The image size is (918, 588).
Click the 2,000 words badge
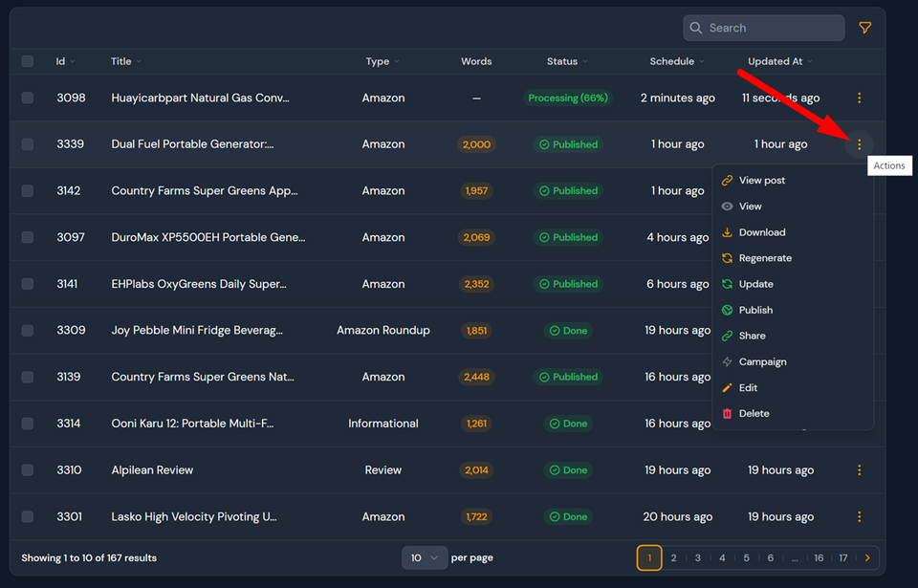click(x=476, y=144)
